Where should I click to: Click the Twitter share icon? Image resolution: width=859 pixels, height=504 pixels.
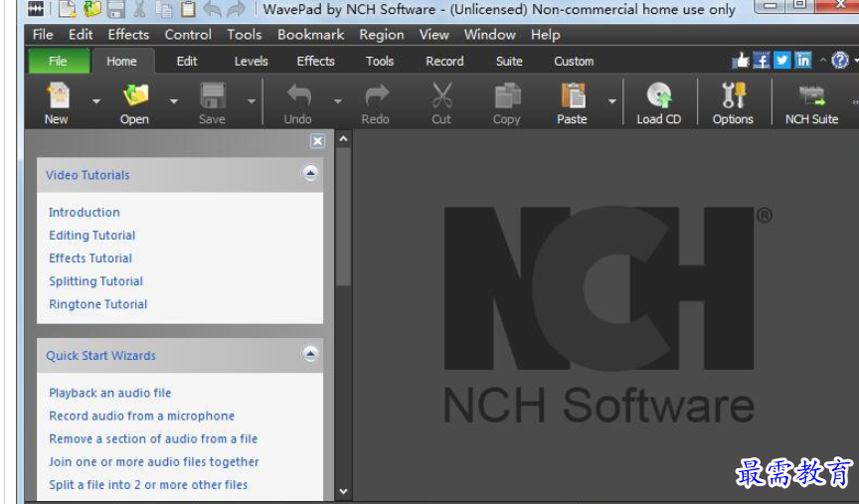[782, 61]
